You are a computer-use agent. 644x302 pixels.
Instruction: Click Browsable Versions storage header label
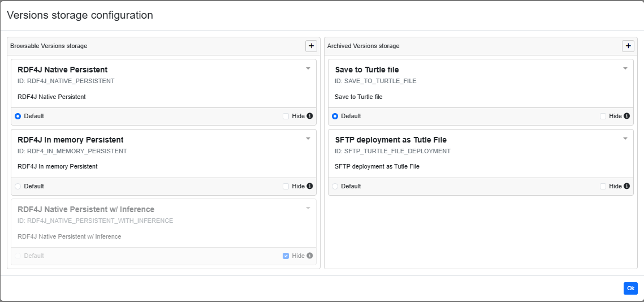pos(49,46)
